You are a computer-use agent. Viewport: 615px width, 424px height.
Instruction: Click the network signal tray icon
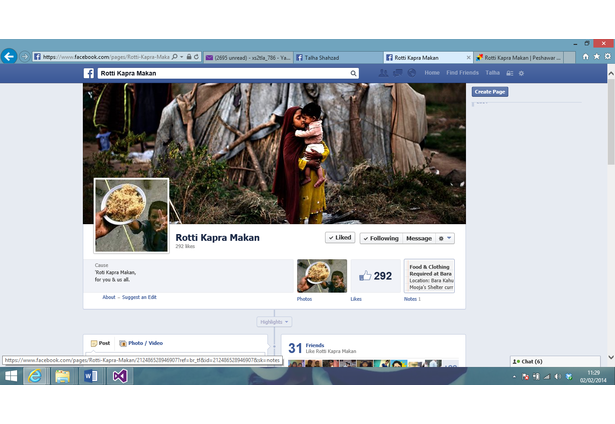click(x=547, y=377)
